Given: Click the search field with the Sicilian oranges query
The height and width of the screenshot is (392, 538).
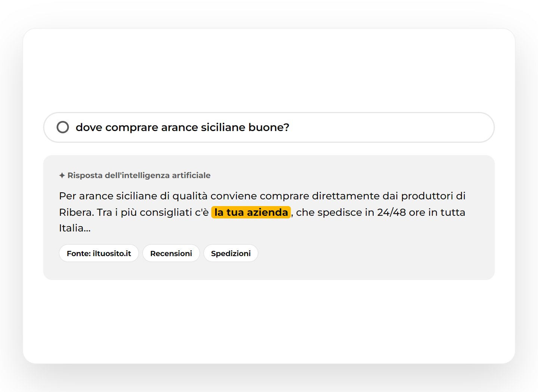Looking at the screenshot, I should [269, 127].
